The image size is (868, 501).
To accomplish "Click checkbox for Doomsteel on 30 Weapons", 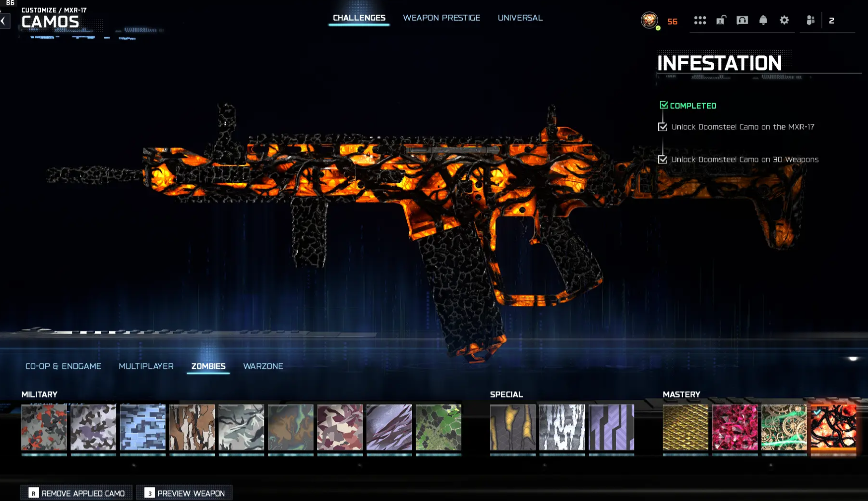I will click(662, 159).
